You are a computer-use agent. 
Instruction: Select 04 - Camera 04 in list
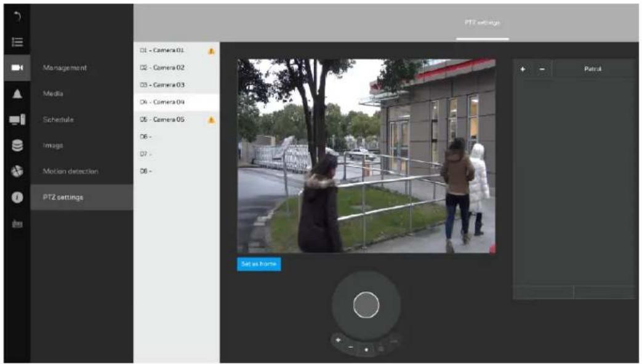[177, 102]
